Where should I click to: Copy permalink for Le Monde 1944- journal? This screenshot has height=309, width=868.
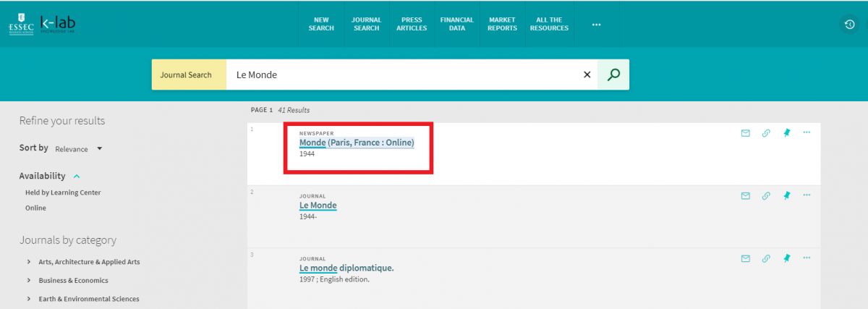coord(766,195)
